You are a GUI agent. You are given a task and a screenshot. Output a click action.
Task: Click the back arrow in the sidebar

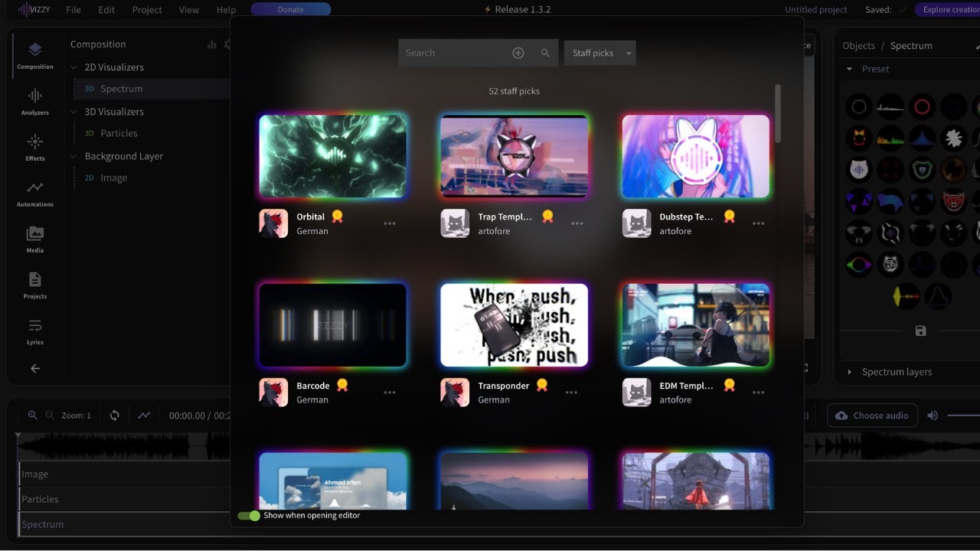pos(35,368)
